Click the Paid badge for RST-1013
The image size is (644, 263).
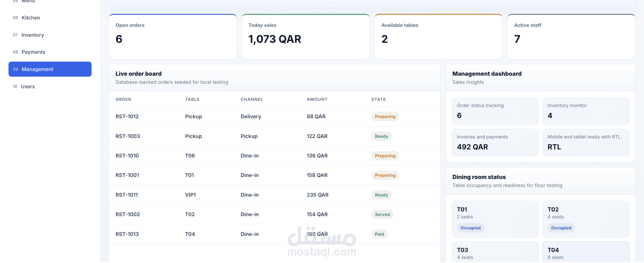pos(379,235)
